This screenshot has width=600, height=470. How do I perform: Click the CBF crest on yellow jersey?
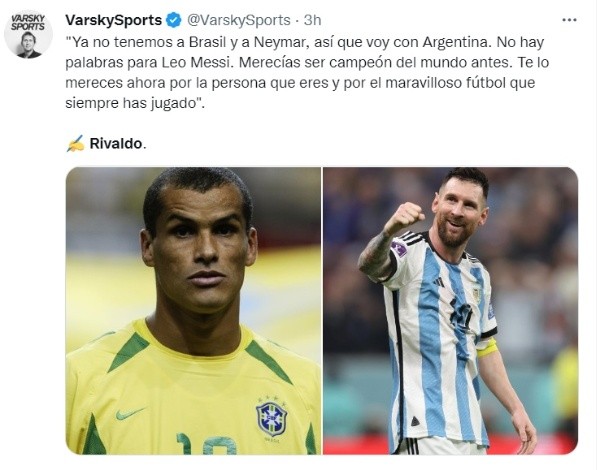point(271,418)
